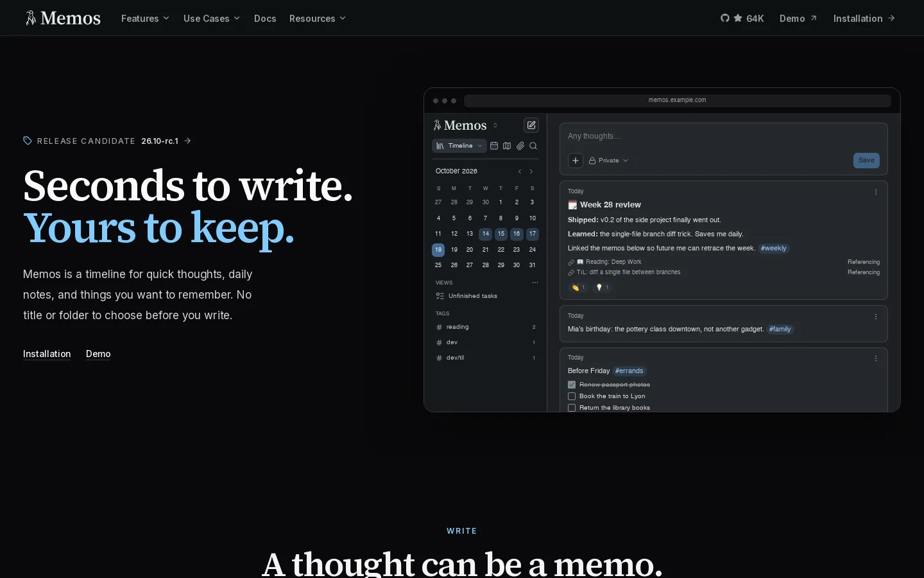Open the map view icon in the sidebar
924x578 pixels.
coord(507,146)
